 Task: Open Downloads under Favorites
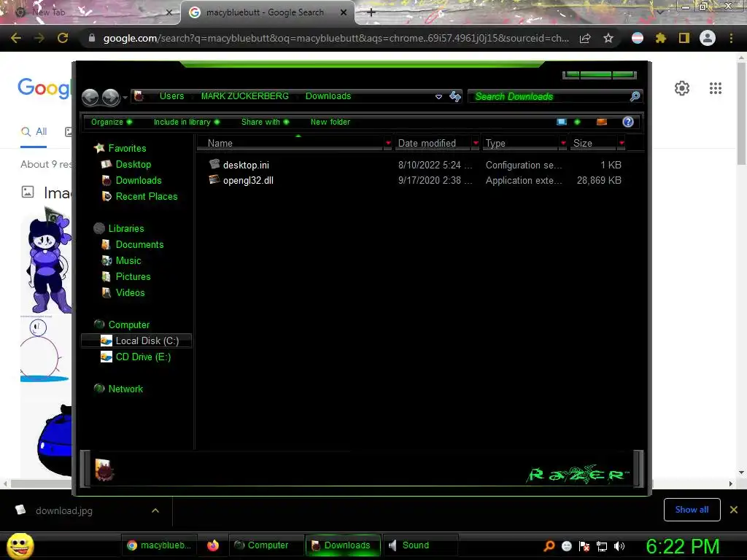(139, 181)
